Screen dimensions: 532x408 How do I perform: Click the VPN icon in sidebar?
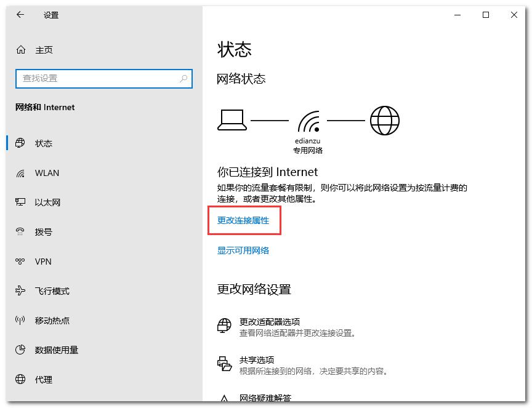[x=20, y=262]
